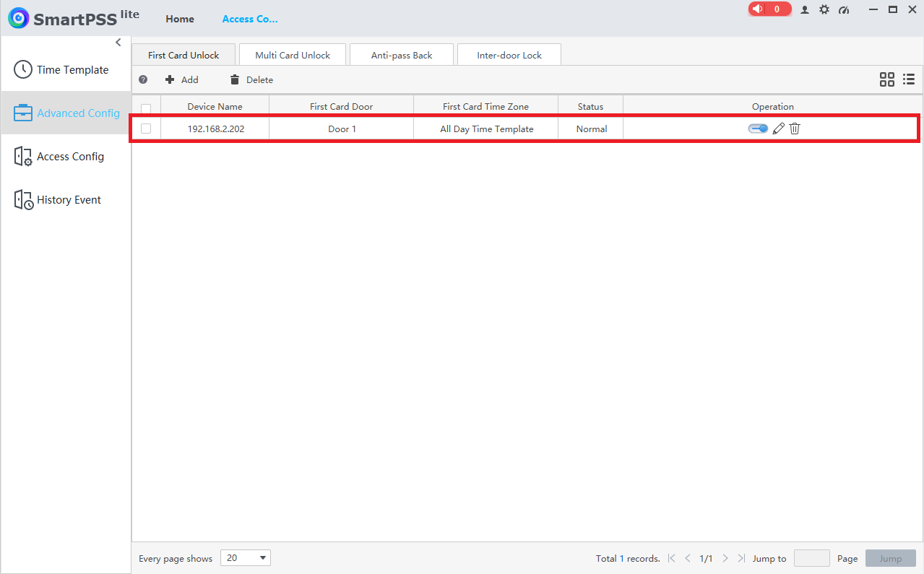The height and width of the screenshot is (574, 924).
Task: Open the settings gear icon
Action: click(824, 10)
